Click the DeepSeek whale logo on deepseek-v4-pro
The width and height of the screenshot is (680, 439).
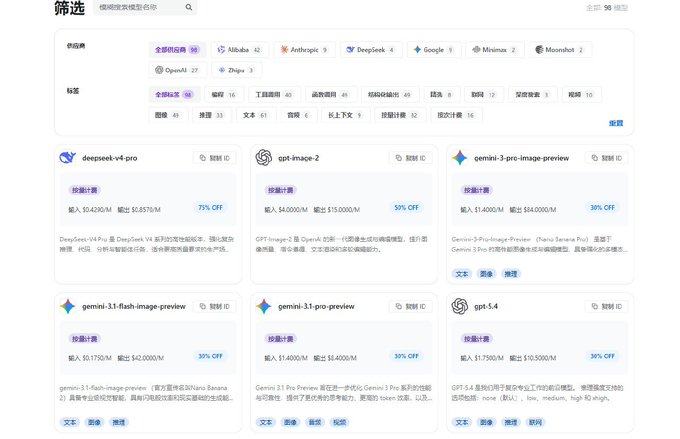tap(68, 158)
